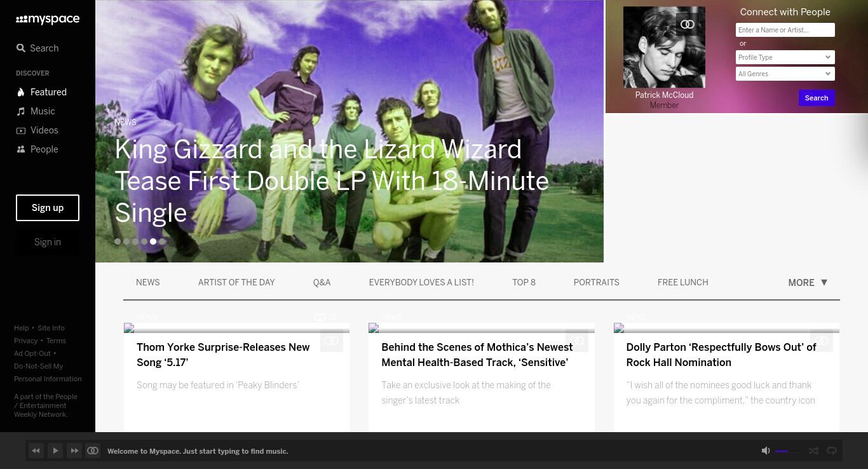Click the Sign up button
The image size is (868, 469).
[x=48, y=208]
